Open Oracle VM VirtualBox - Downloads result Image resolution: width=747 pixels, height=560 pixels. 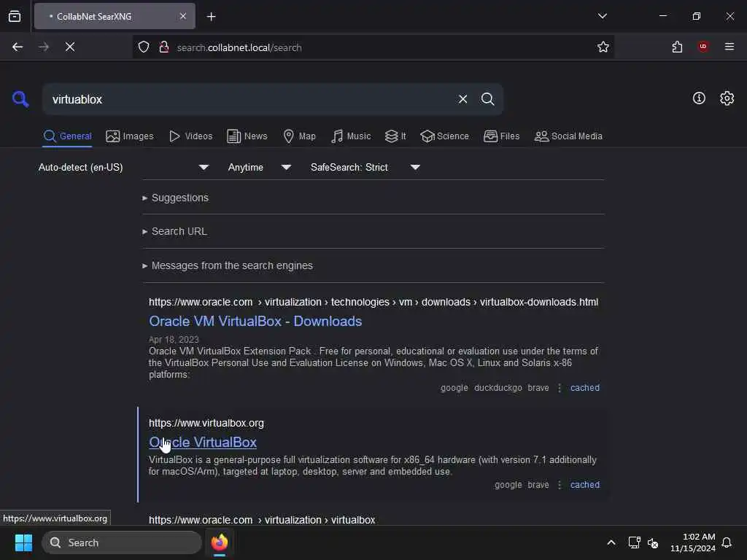[x=255, y=322]
